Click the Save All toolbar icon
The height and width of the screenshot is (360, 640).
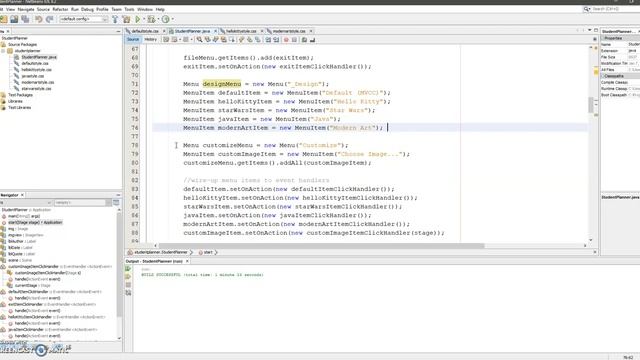tap(25, 19)
